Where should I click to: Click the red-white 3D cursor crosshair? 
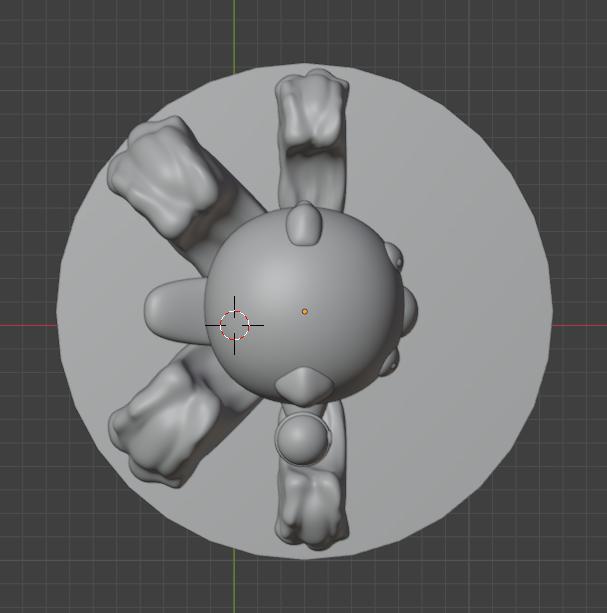tap(235, 325)
